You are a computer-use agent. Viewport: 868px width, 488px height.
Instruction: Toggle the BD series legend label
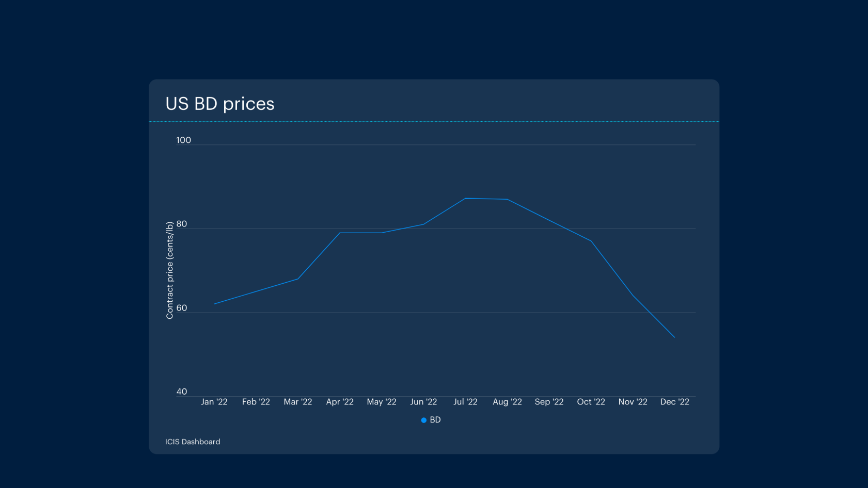(x=435, y=420)
